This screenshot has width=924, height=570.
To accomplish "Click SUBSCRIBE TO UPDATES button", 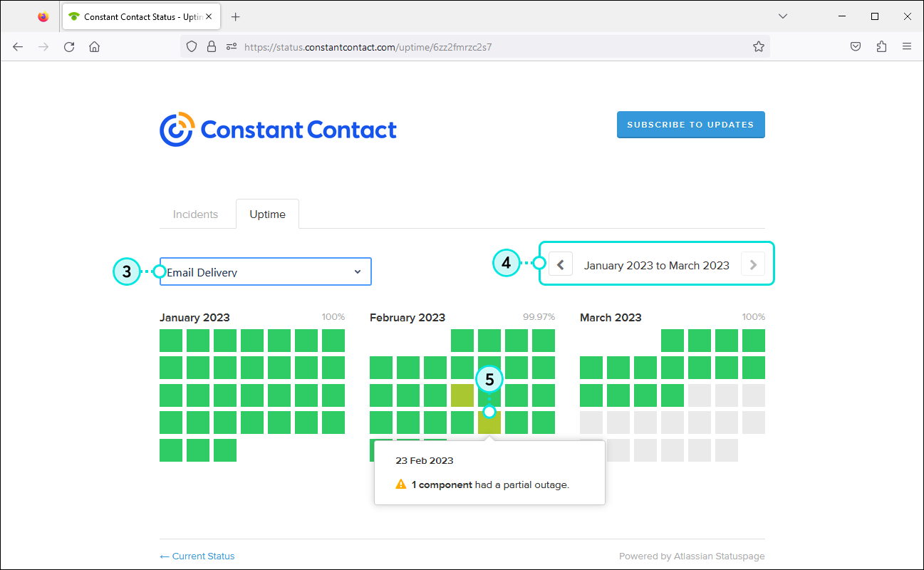I will pos(690,125).
